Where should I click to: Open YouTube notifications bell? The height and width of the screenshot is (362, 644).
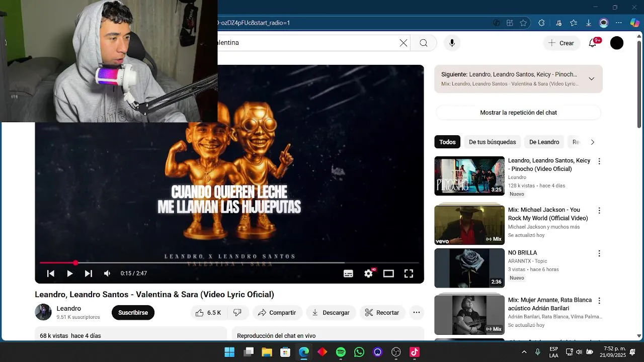pyautogui.click(x=593, y=43)
